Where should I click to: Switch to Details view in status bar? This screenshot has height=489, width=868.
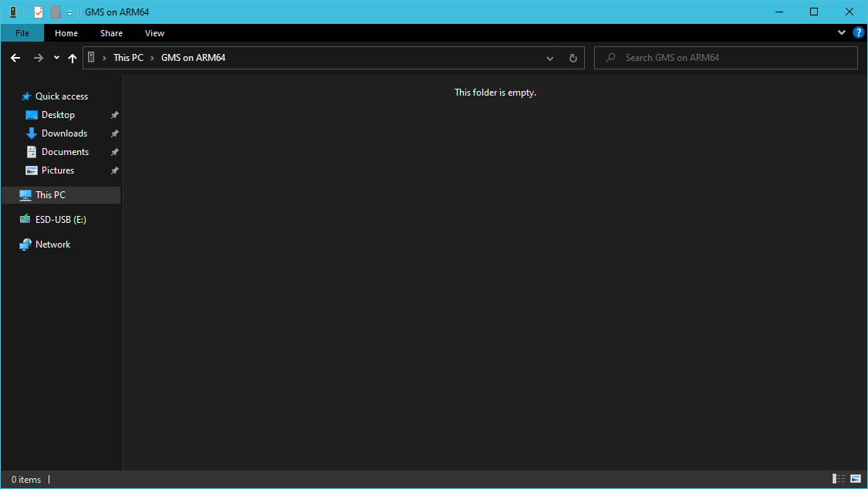(x=838, y=479)
